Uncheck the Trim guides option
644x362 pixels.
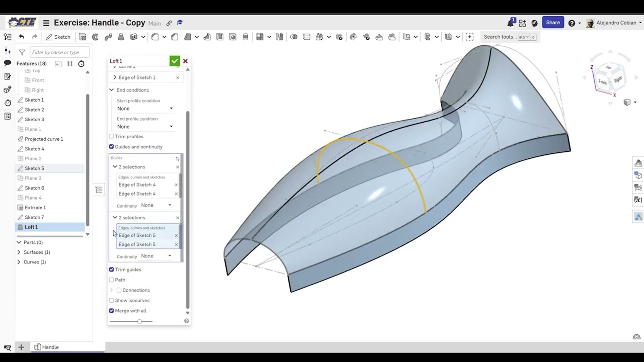pyautogui.click(x=112, y=269)
